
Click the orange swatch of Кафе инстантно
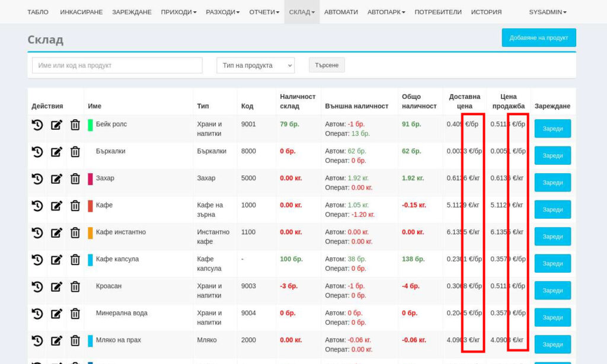coord(90,233)
